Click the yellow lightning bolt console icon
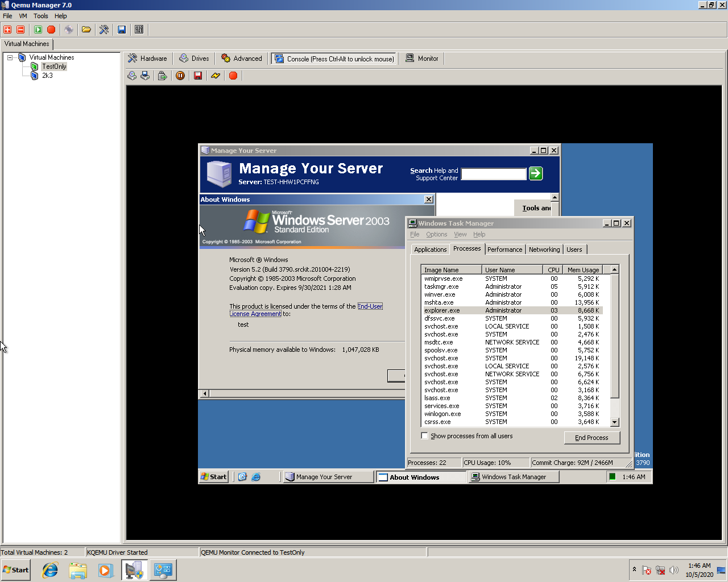This screenshot has height=582, width=728. 216,76
